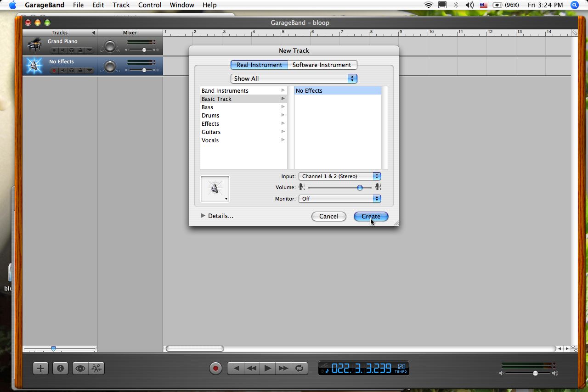Select the No Effects preset in the dialog list
This screenshot has width=588, height=392.
338,90
